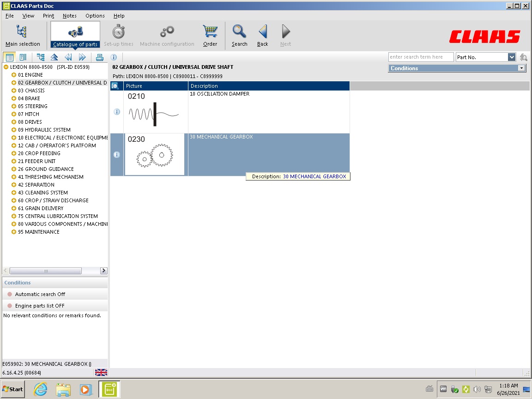
Task: Click the Description column header
Action: tap(269, 86)
